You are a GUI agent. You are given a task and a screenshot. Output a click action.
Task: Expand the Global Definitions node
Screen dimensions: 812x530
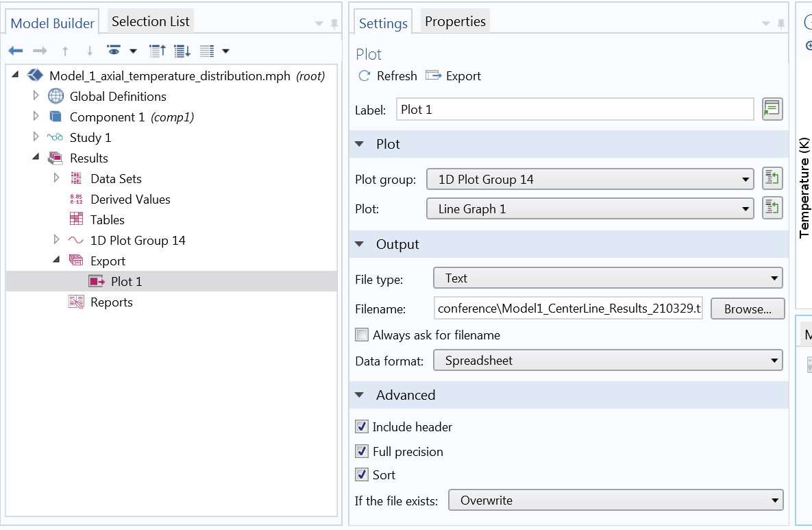tap(37, 97)
